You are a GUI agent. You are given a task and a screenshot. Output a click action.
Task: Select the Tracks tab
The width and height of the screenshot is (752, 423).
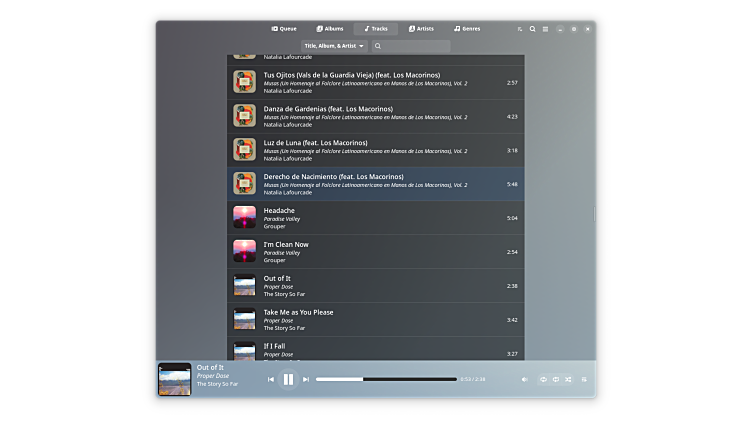pyautogui.click(x=376, y=29)
